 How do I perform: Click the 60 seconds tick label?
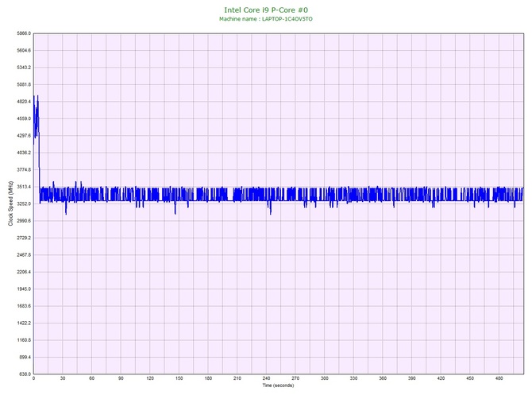(91, 378)
